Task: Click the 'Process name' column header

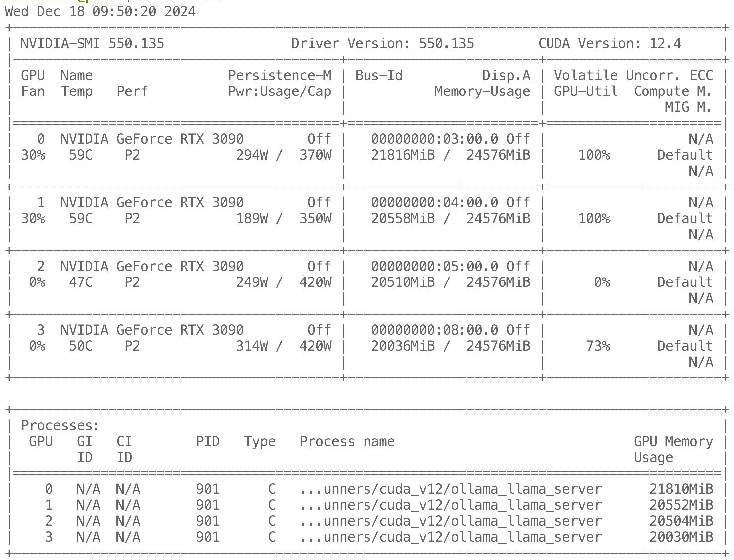Action: click(347, 442)
